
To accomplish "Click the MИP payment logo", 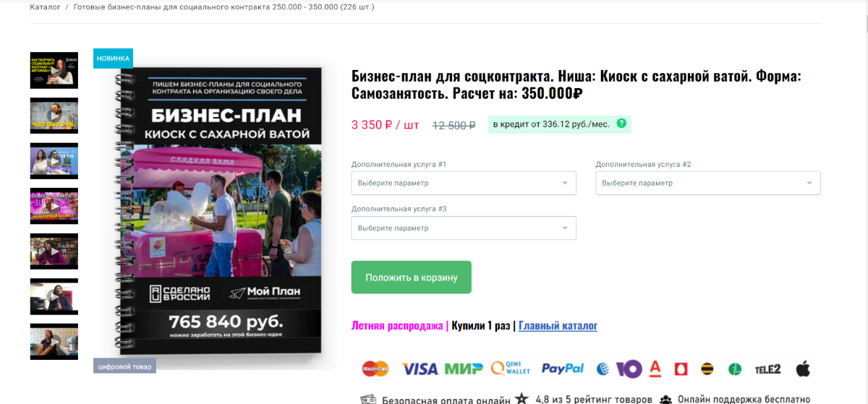I will [464, 369].
